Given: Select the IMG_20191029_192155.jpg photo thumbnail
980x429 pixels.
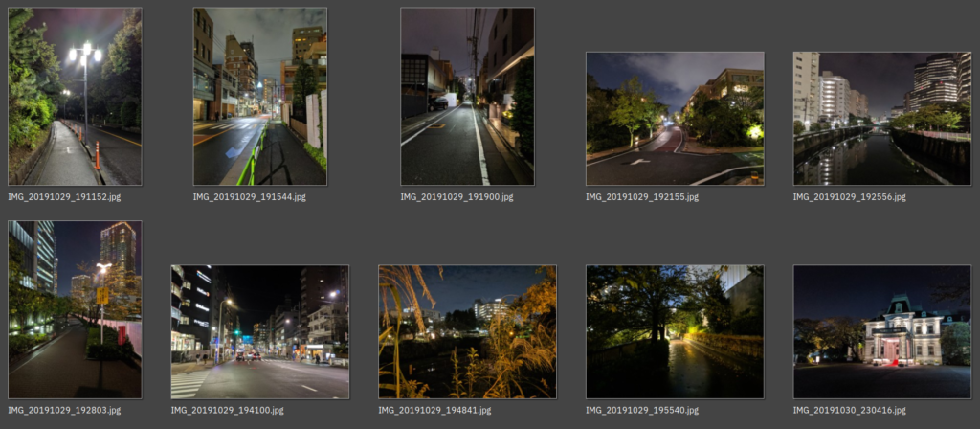Looking at the screenshot, I should (675, 119).
